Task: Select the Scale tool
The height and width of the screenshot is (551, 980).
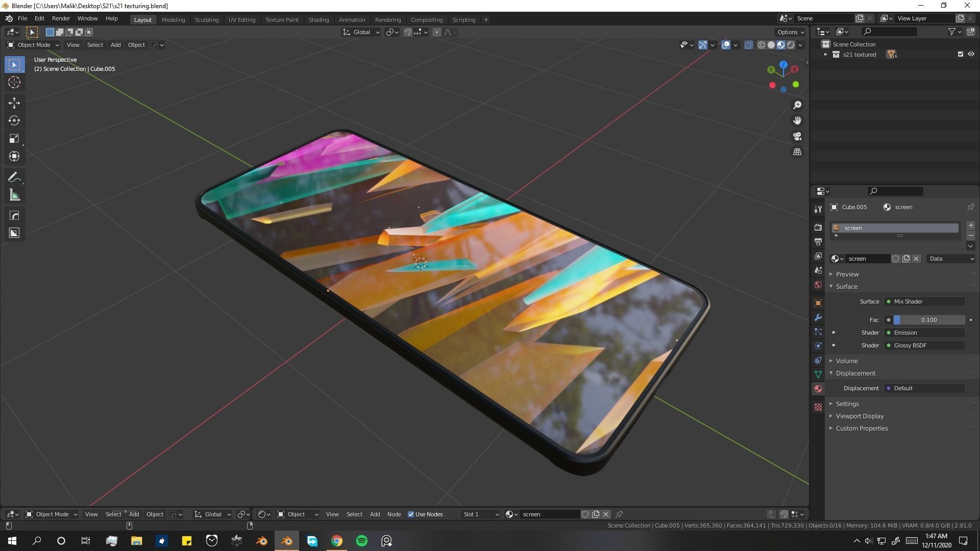Action: point(14,139)
